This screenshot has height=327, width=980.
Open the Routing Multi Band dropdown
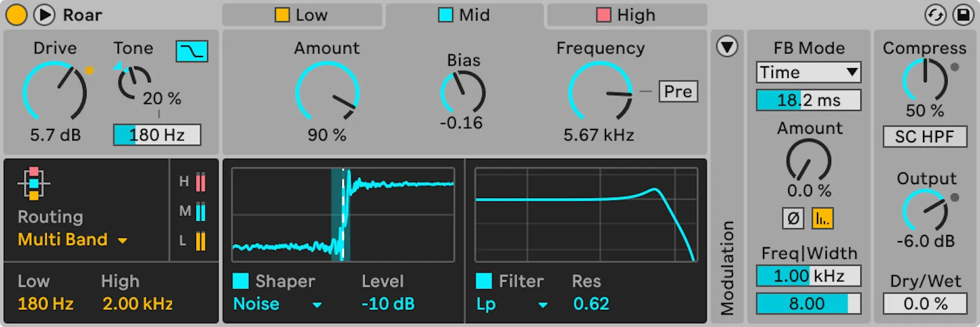pyautogui.click(x=72, y=240)
